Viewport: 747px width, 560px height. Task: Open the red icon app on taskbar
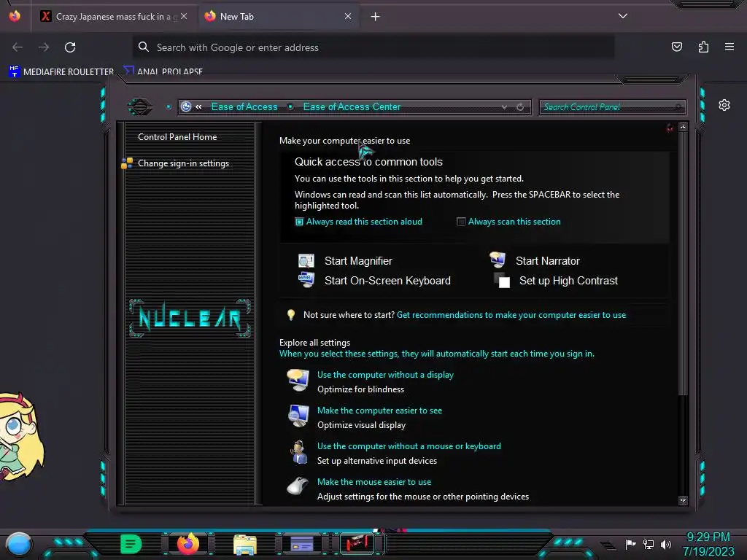[358, 543]
